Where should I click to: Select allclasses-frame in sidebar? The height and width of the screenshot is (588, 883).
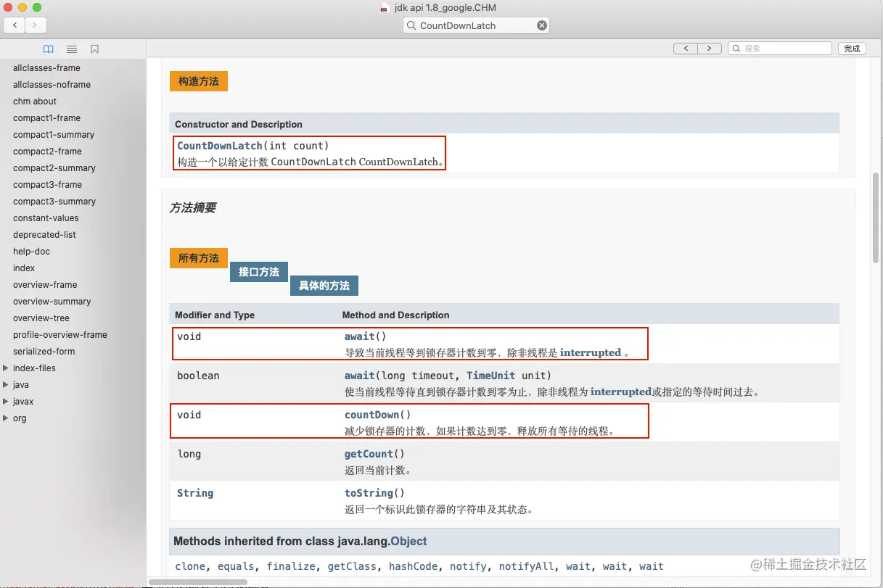point(46,68)
